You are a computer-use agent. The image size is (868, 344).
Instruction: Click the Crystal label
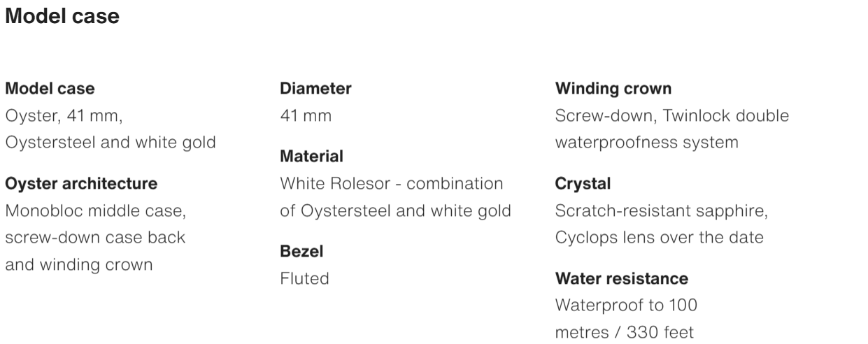[583, 184]
